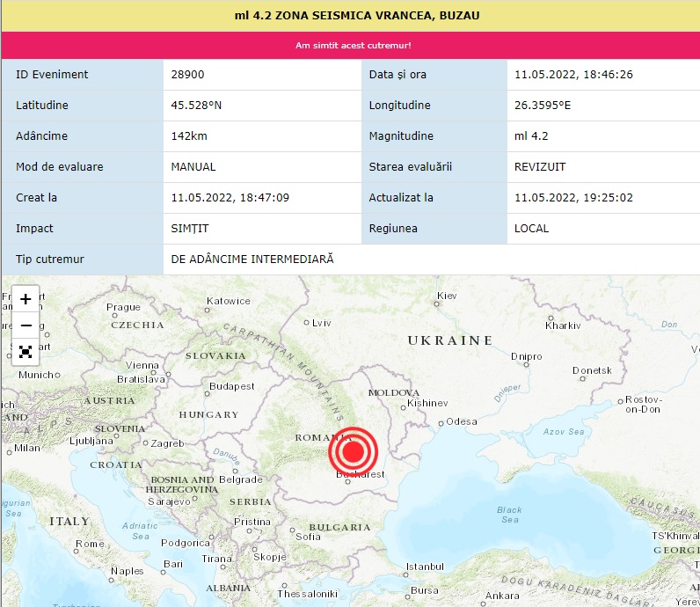Click the 'Data și ora' label
Viewport: 700px width, 607px height.
(x=397, y=74)
